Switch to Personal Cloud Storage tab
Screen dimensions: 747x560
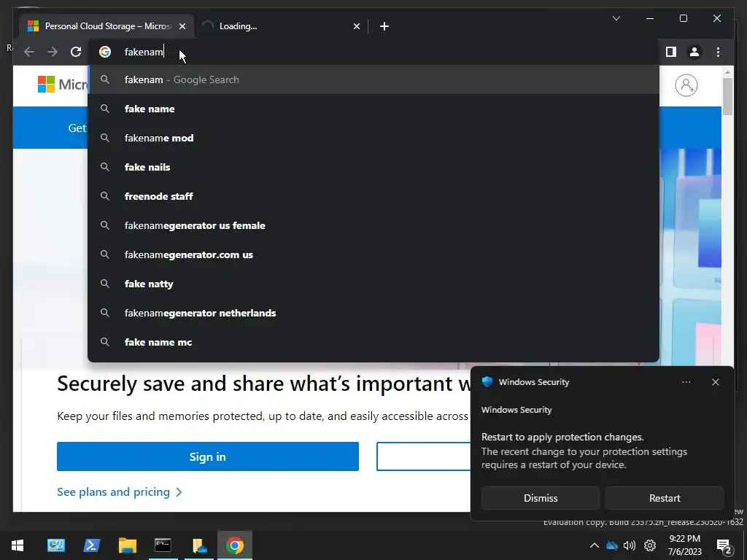(x=107, y=26)
